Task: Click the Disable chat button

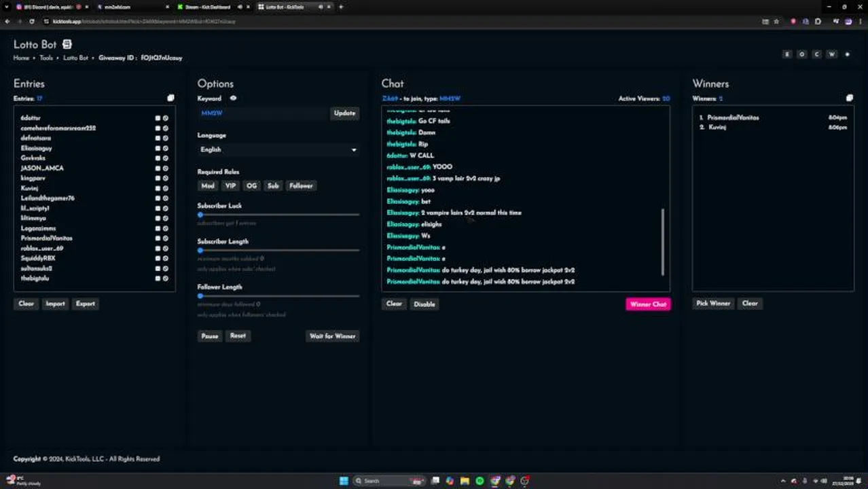Action: (424, 304)
